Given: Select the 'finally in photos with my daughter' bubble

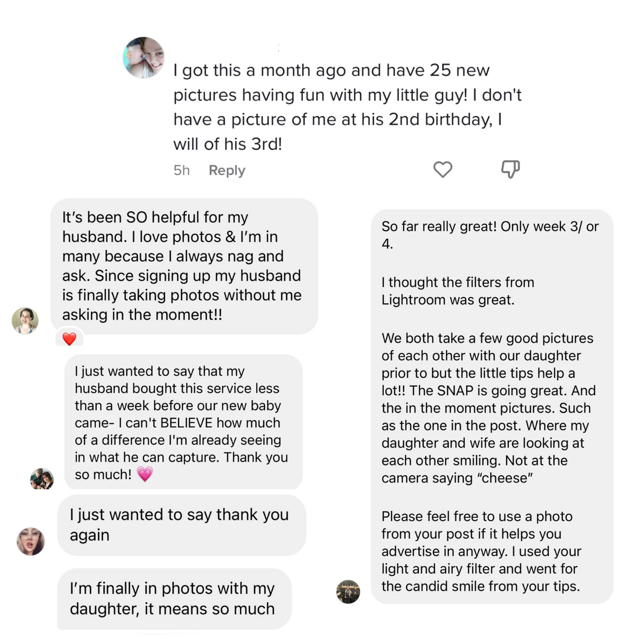Looking at the screenshot, I should click(x=174, y=599).
